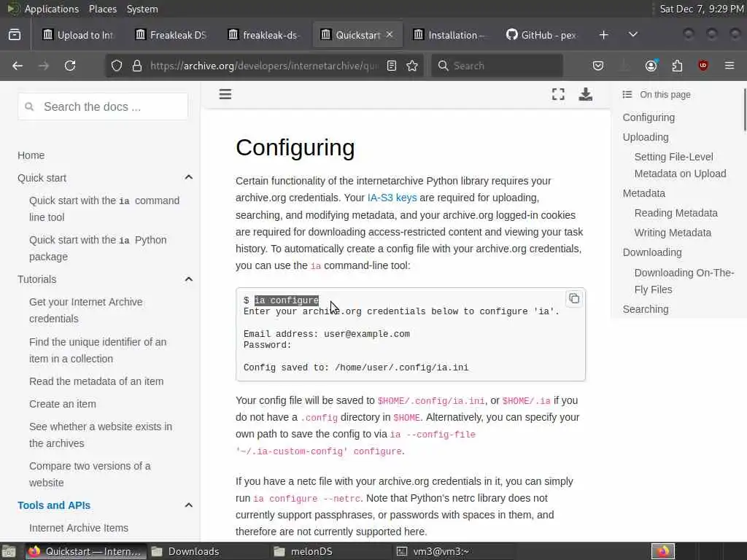
Task: Open Quick start with ia command line tool
Action: click(x=104, y=209)
